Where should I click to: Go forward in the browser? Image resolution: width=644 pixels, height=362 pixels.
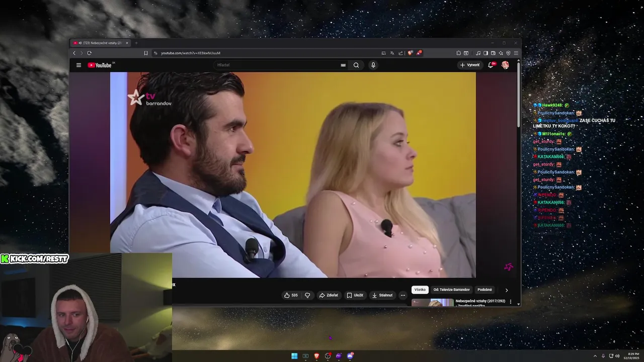(x=82, y=53)
